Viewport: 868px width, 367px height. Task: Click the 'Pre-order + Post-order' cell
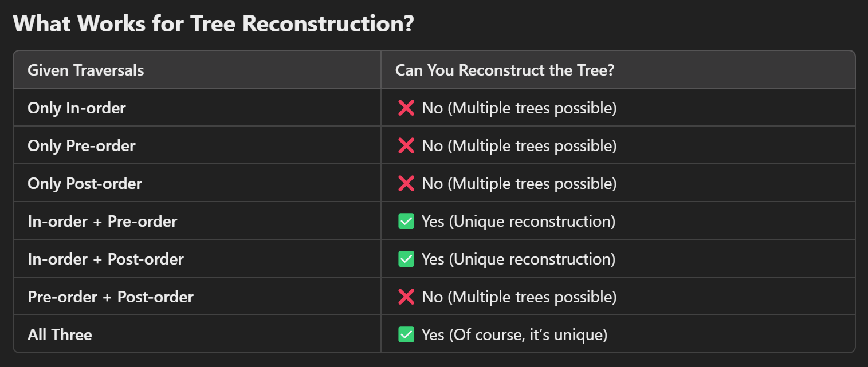click(111, 297)
